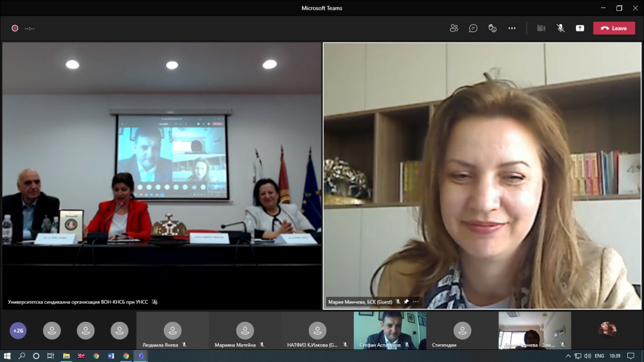The height and width of the screenshot is (362, 644).
Task: Open More actions menu in meeting toolbar
Action: coord(512,28)
